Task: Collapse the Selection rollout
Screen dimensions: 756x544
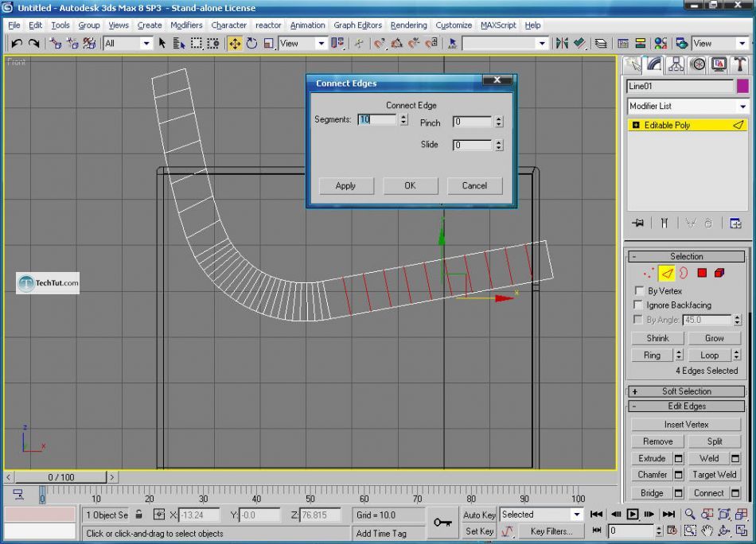Action: pyautogui.click(x=687, y=256)
